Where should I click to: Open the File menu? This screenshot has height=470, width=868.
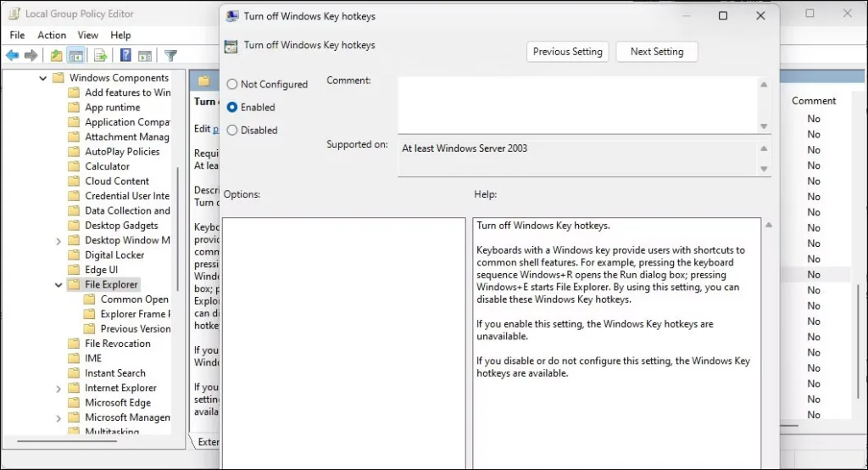[x=17, y=35]
